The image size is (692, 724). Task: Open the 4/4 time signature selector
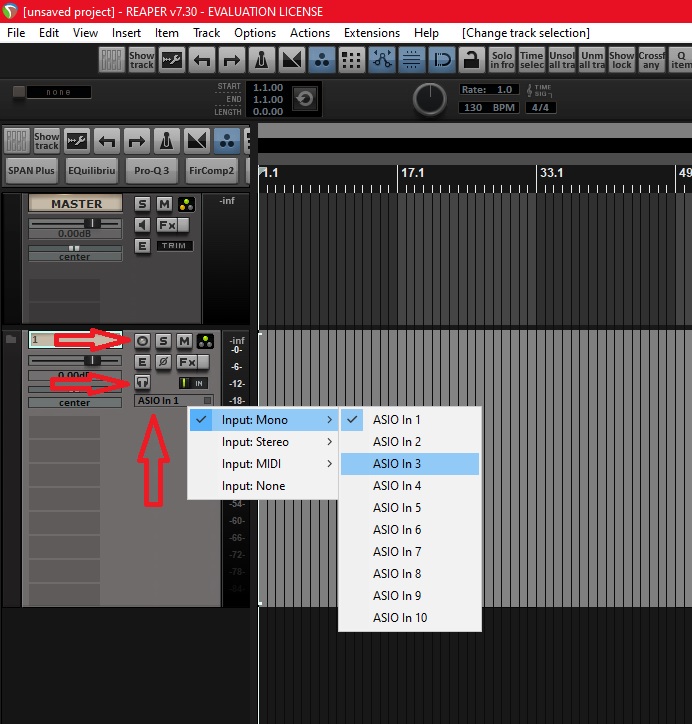(x=540, y=108)
